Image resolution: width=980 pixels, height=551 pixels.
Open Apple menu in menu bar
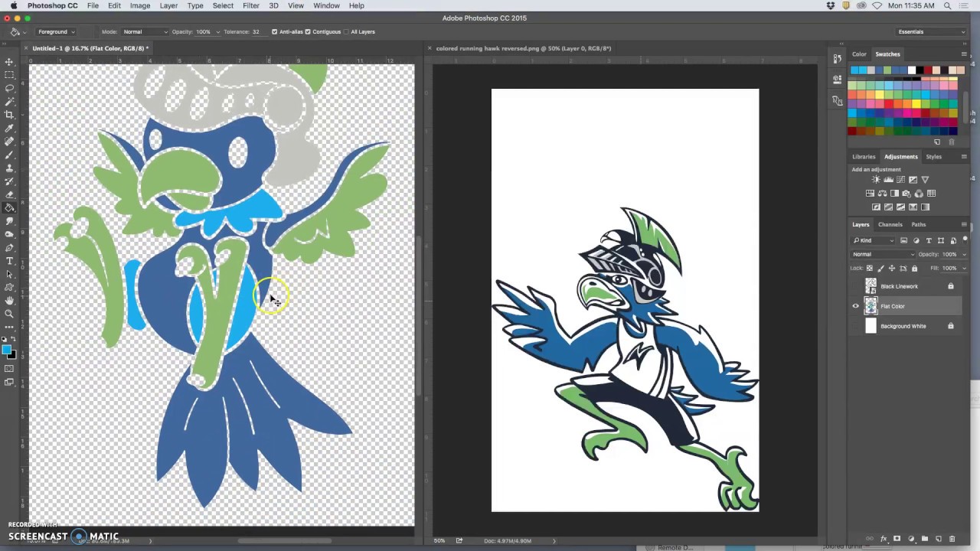(13, 5)
